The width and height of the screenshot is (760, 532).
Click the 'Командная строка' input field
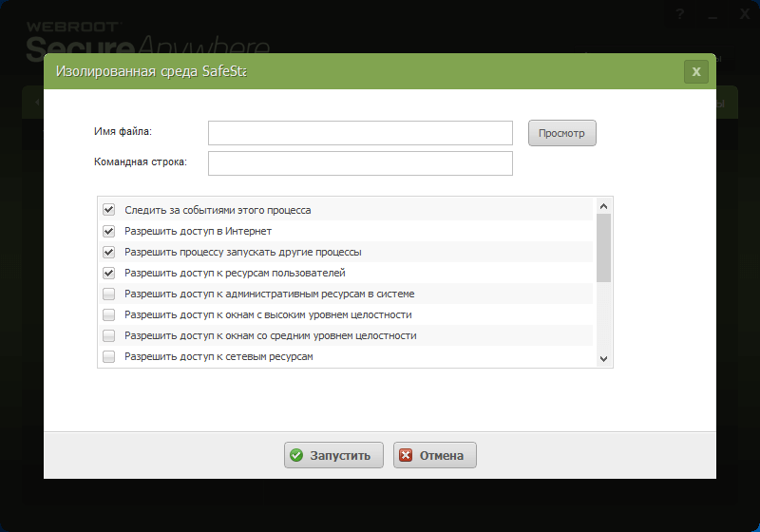tap(360, 163)
